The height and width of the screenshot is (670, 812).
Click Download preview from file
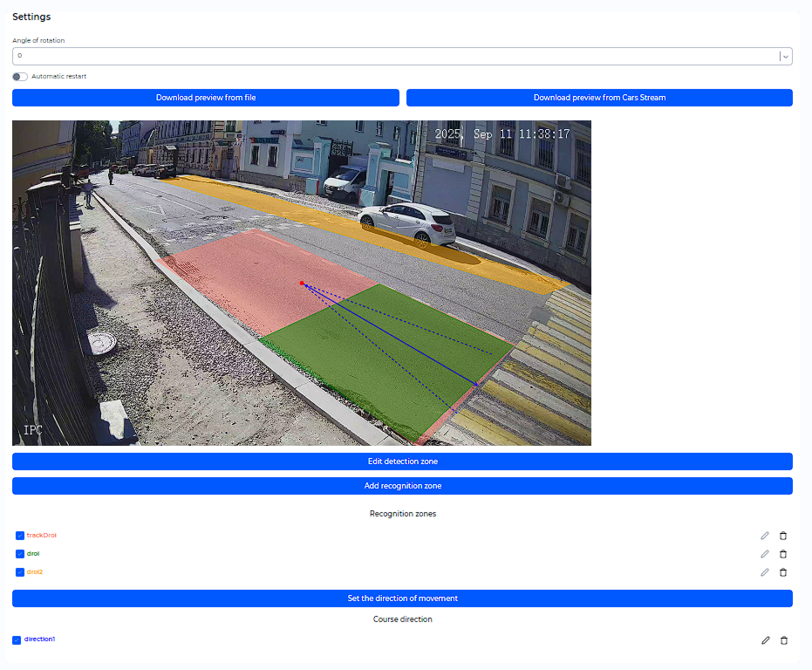(205, 97)
